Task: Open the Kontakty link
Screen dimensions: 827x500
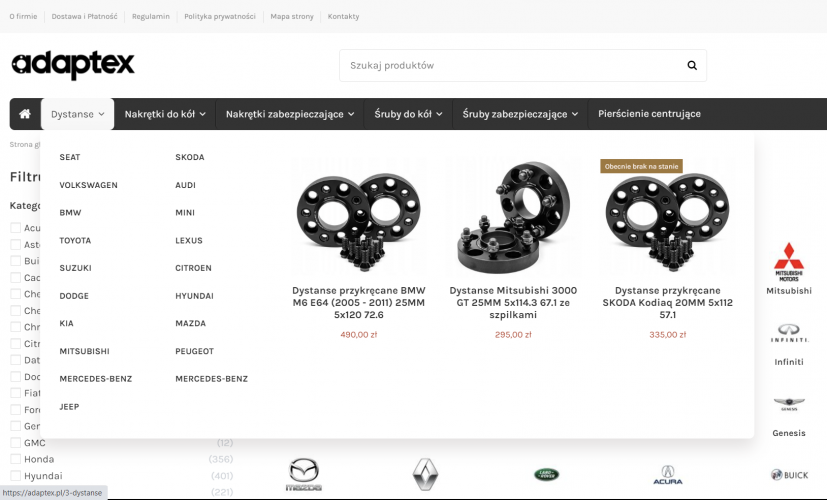Action: [x=343, y=16]
